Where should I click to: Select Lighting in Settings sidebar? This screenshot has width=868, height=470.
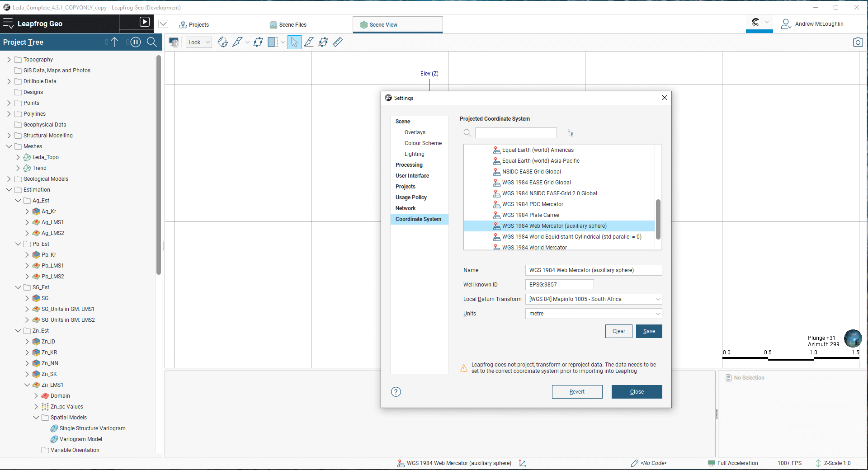[415, 154]
